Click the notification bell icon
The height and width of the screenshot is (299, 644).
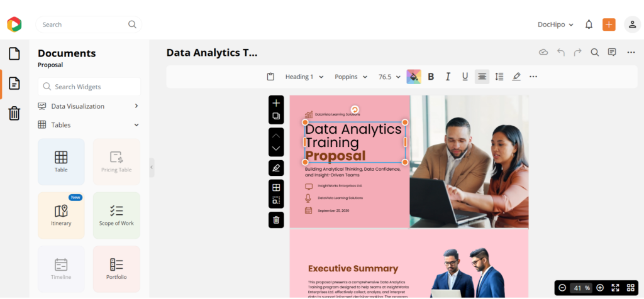[589, 24]
